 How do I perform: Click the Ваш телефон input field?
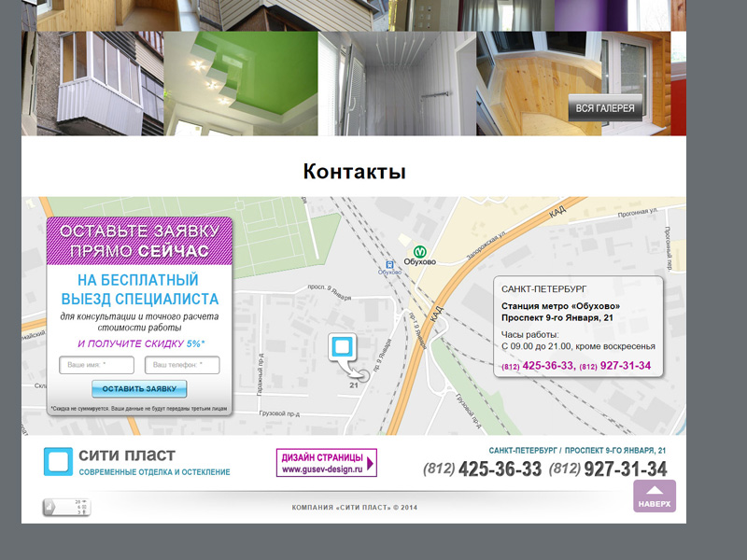[x=182, y=365]
